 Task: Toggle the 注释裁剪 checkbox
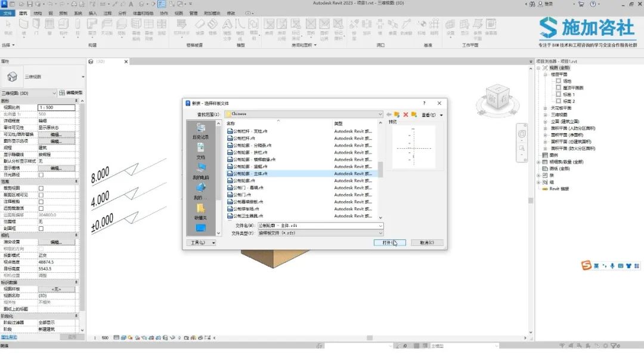[41, 202]
